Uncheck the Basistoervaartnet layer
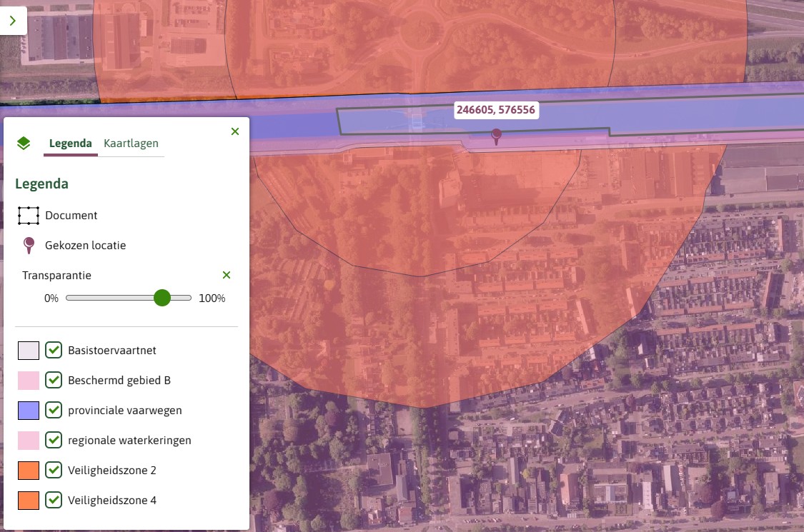The image size is (804, 532). pyautogui.click(x=54, y=350)
